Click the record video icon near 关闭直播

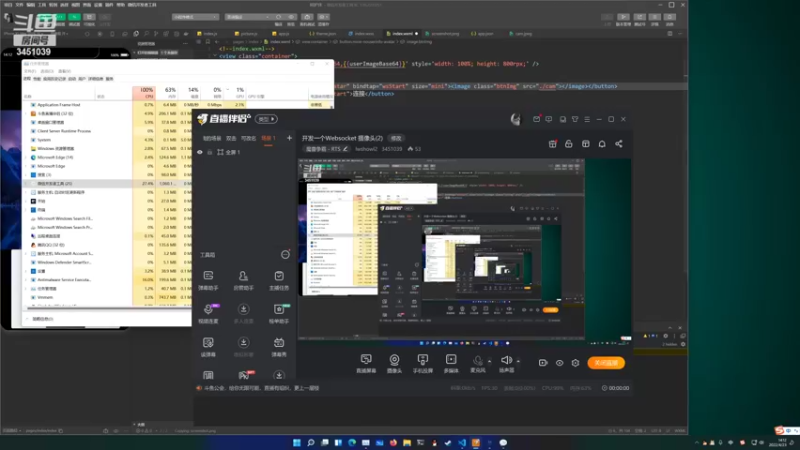pos(543,363)
